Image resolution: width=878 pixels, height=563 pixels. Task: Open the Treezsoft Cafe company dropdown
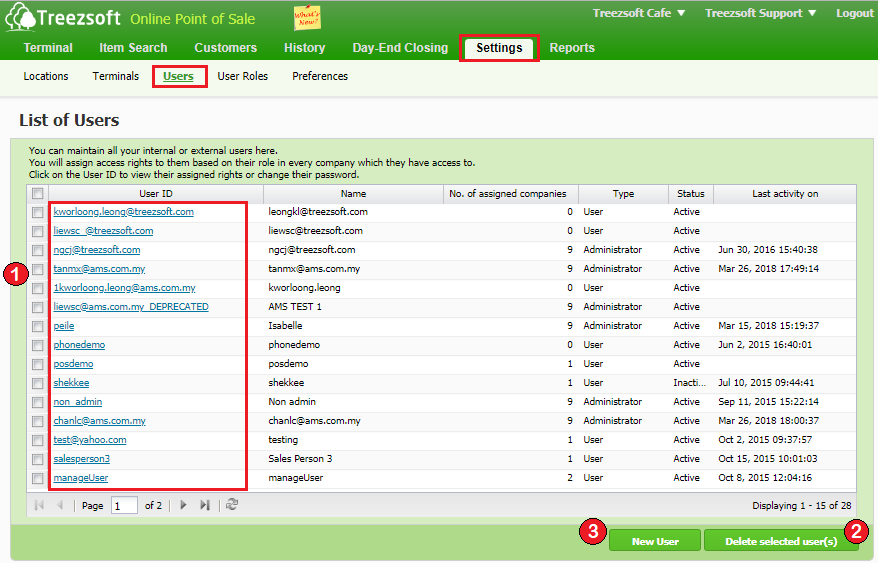639,13
